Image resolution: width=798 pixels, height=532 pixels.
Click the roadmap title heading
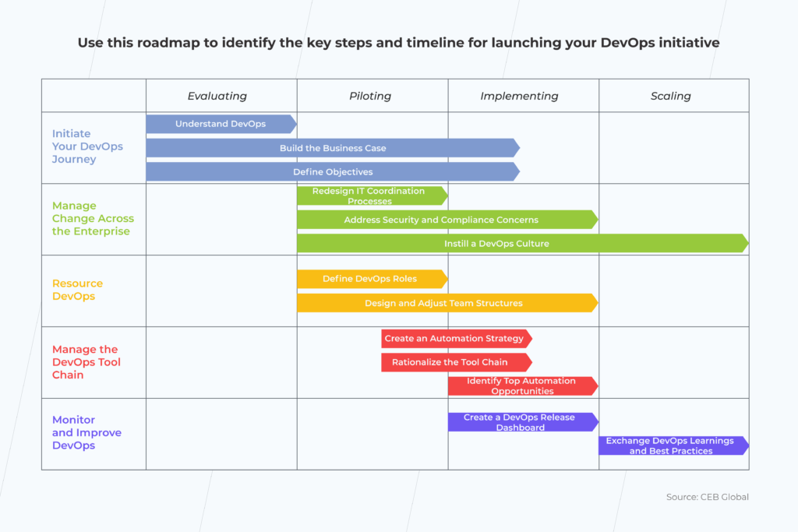(398, 43)
